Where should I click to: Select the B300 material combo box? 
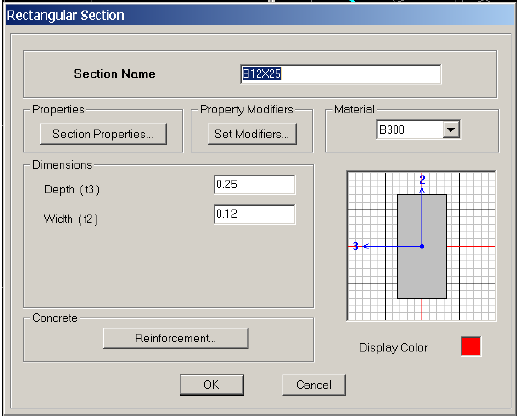click(x=418, y=129)
